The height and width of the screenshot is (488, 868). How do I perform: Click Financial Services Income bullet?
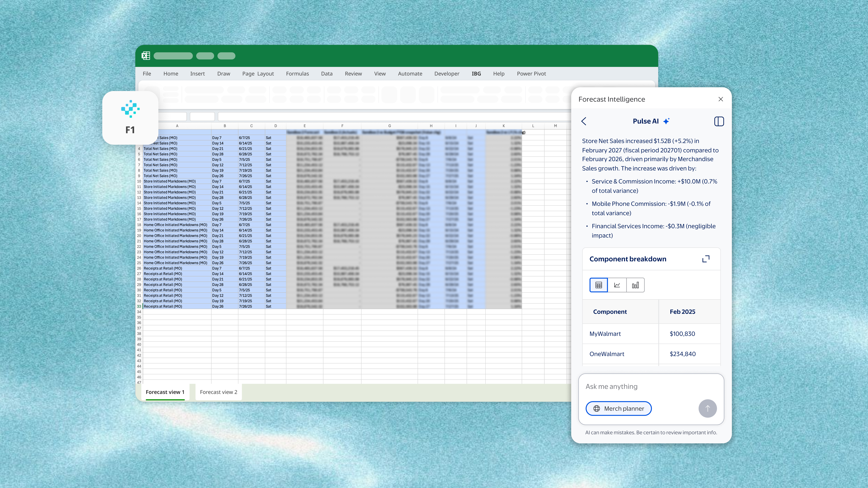click(654, 231)
